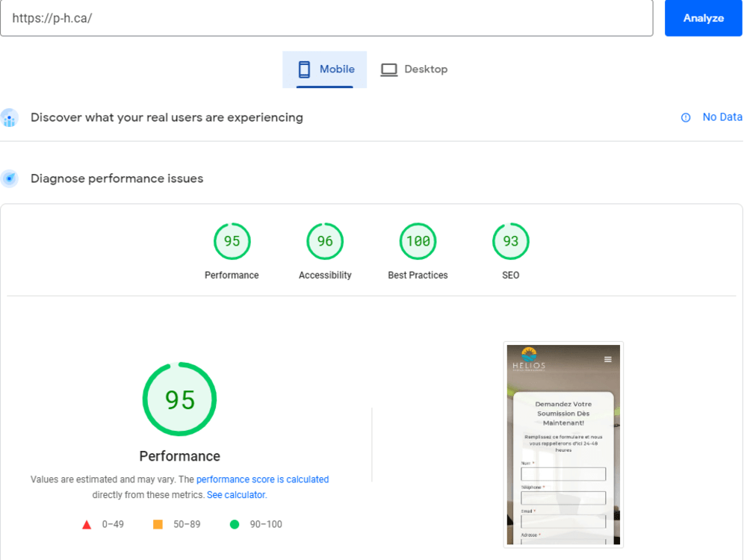Click the Performance label under 95 gauge

pos(232,276)
